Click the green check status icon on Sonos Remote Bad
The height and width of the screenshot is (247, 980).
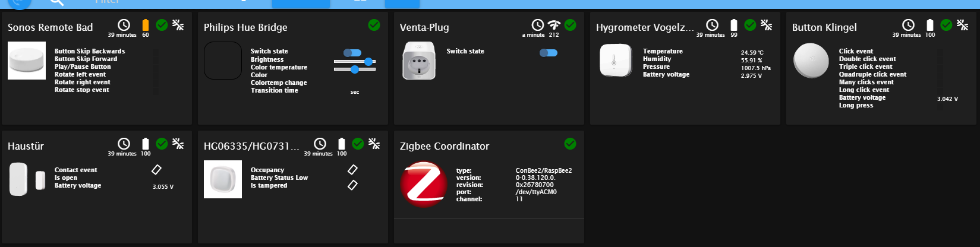point(162,25)
